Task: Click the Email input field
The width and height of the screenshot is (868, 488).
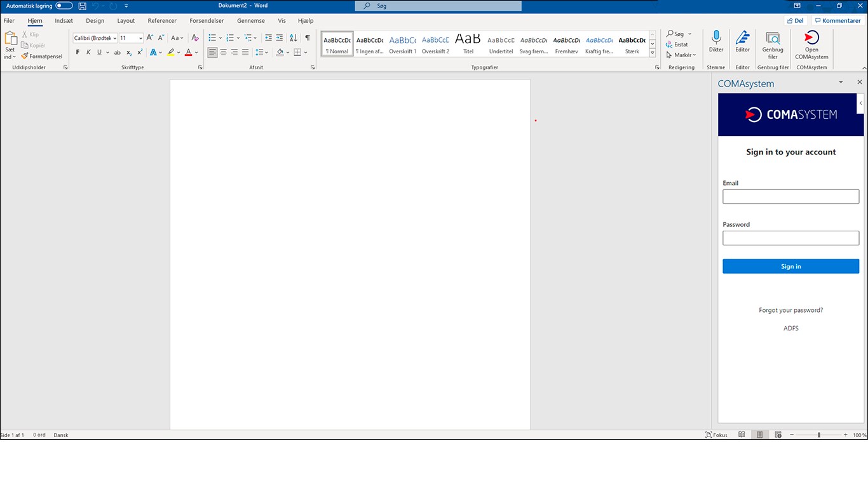Action: (790, 196)
